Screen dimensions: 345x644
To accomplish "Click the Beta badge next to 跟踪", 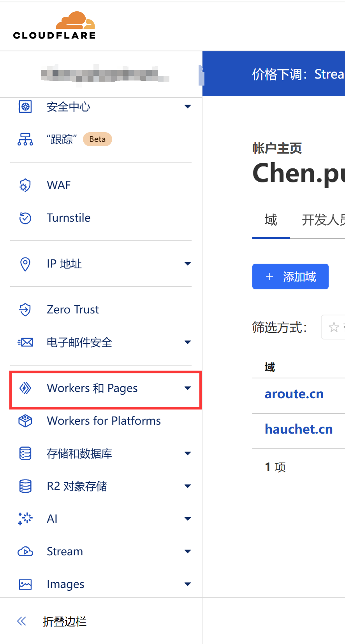I will [x=97, y=139].
